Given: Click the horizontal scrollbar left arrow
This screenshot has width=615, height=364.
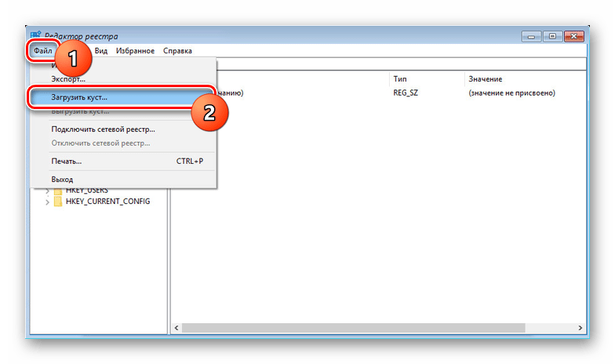Looking at the screenshot, I should click(x=176, y=328).
